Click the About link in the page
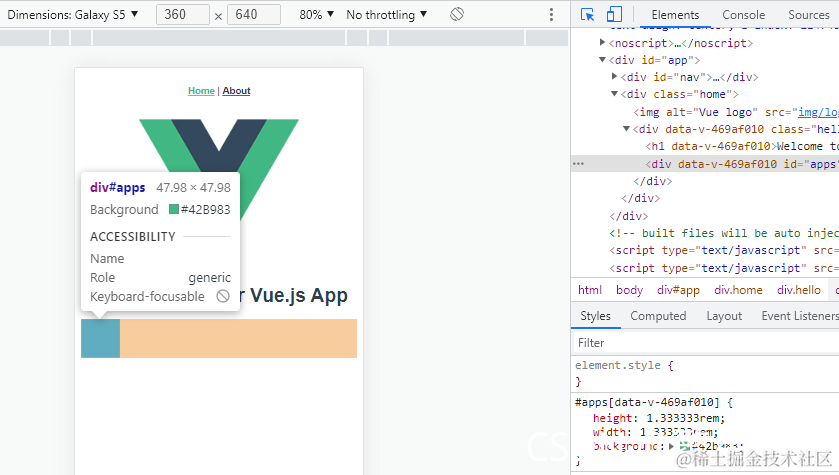 237,91
